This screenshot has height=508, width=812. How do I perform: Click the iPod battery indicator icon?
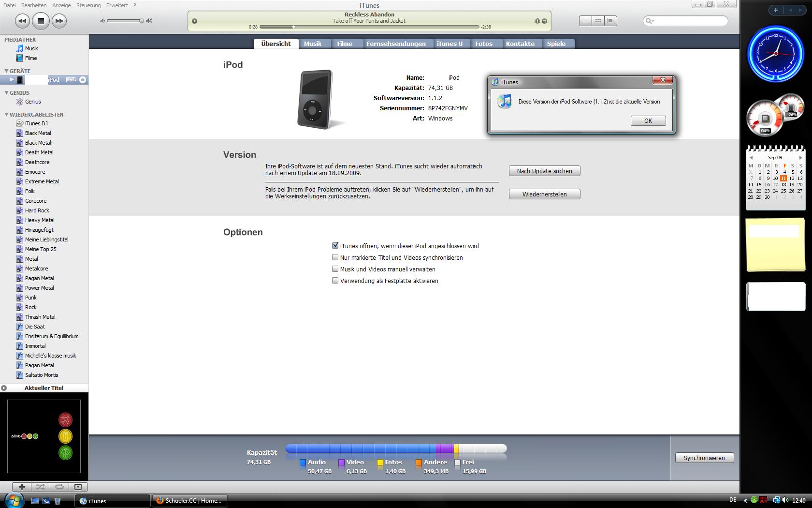pyautogui.click(x=71, y=80)
